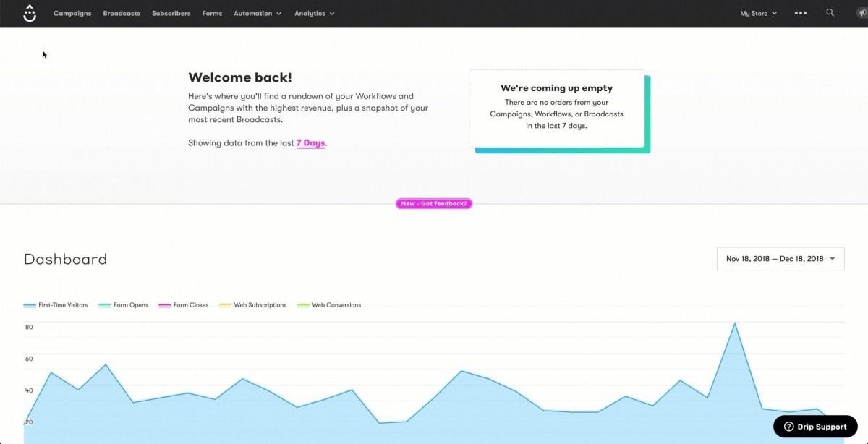Click the Drip smiley logo
This screenshot has width=868, height=444.
(x=29, y=13)
